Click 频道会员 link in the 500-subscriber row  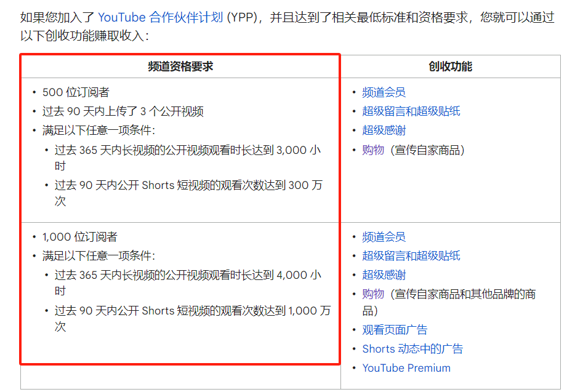[x=384, y=92]
